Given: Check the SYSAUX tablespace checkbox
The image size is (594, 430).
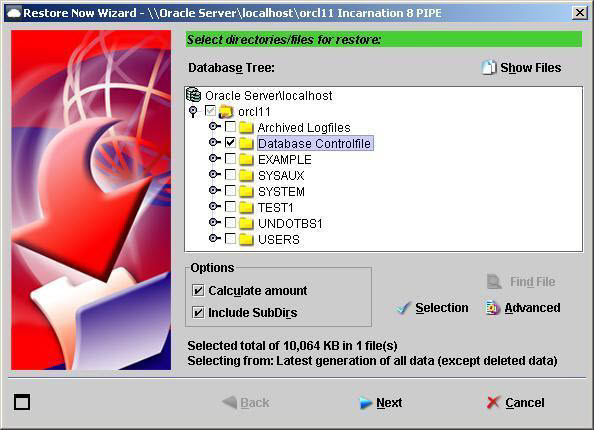Looking at the screenshot, I should pyautogui.click(x=230, y=174).
